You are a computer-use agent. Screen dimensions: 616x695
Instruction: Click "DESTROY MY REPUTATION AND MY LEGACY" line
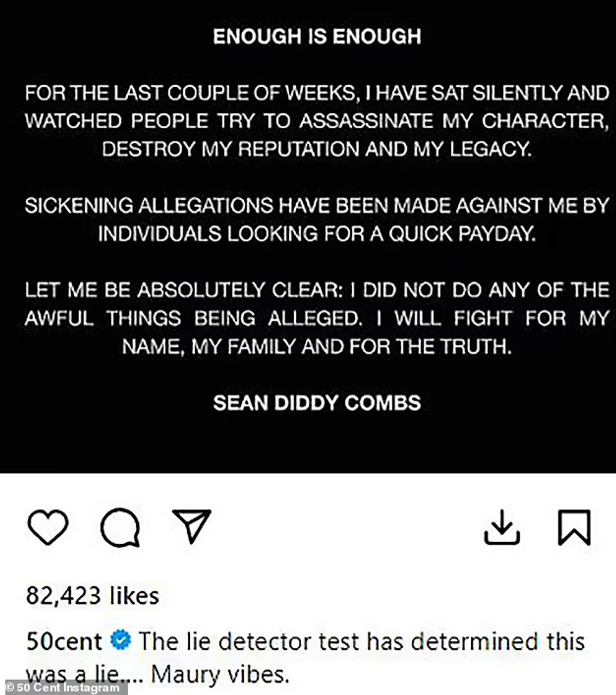[317, 150]
